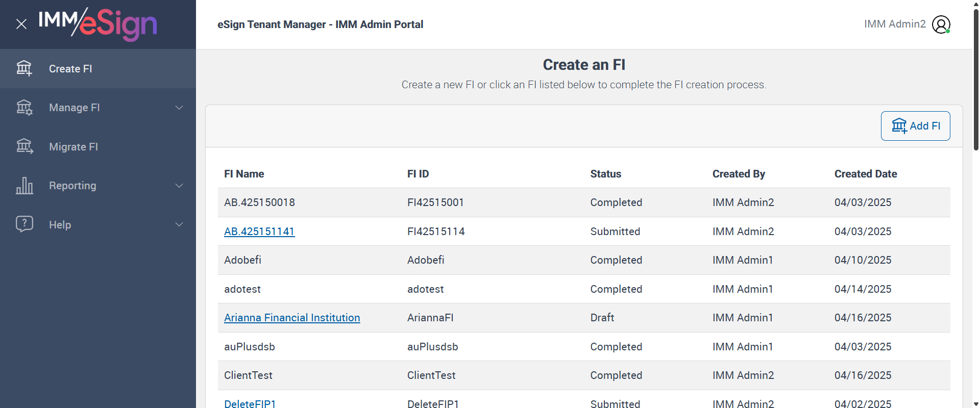This screenshot has height=408, width=980.
Task: Click the IMM eSign logo
Action: pyautogui.click(x=97, y=24)
